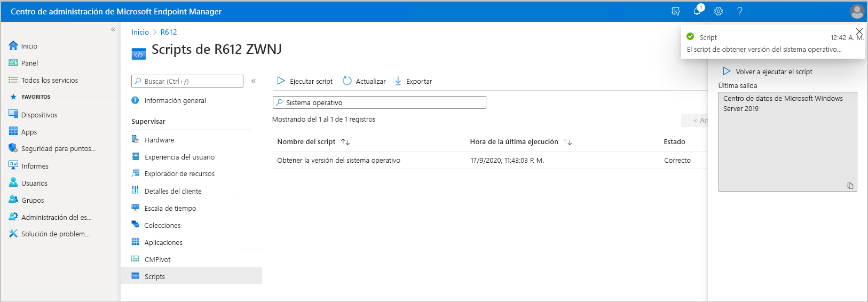Click the Buscar (Ctrl+/) search box

click(187, 81)
